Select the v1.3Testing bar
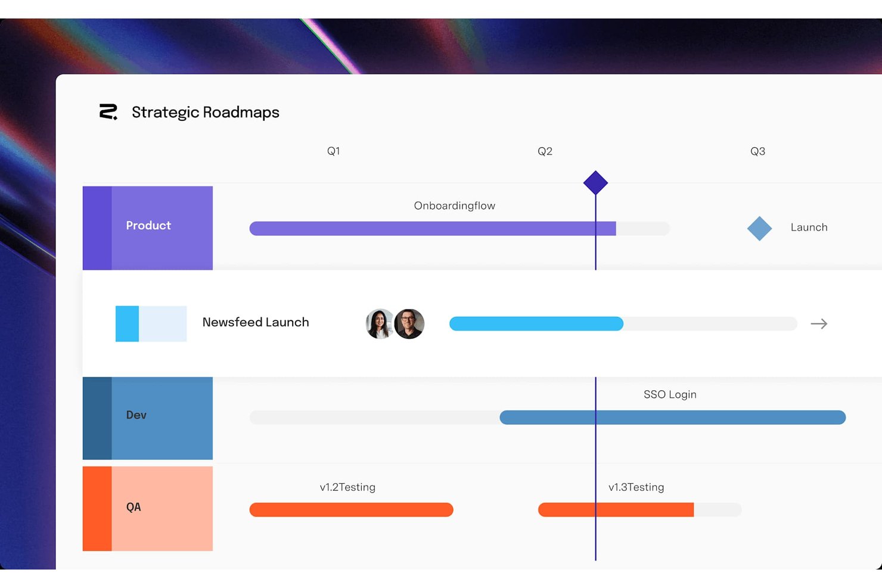 [x=640, y=509]
